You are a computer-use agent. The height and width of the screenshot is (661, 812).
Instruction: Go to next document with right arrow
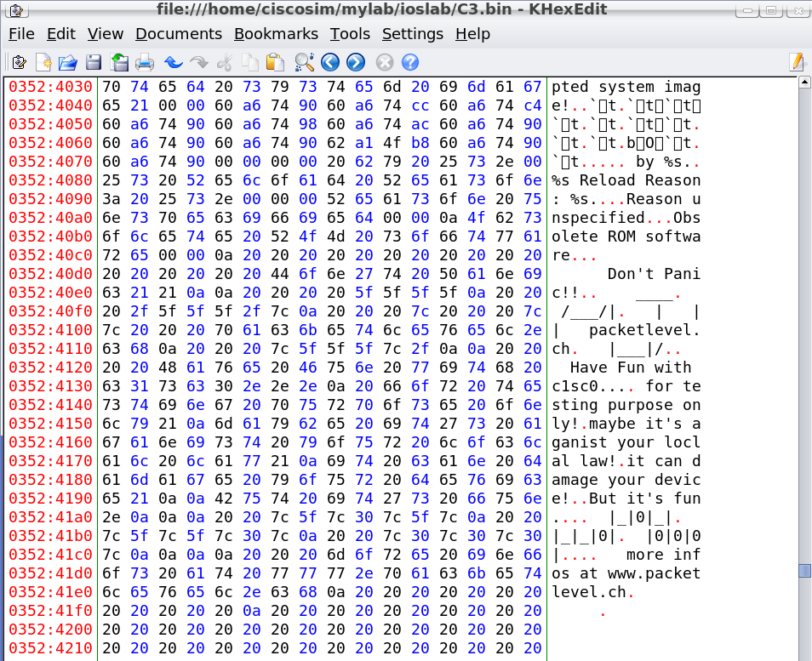tap(356, 62)
